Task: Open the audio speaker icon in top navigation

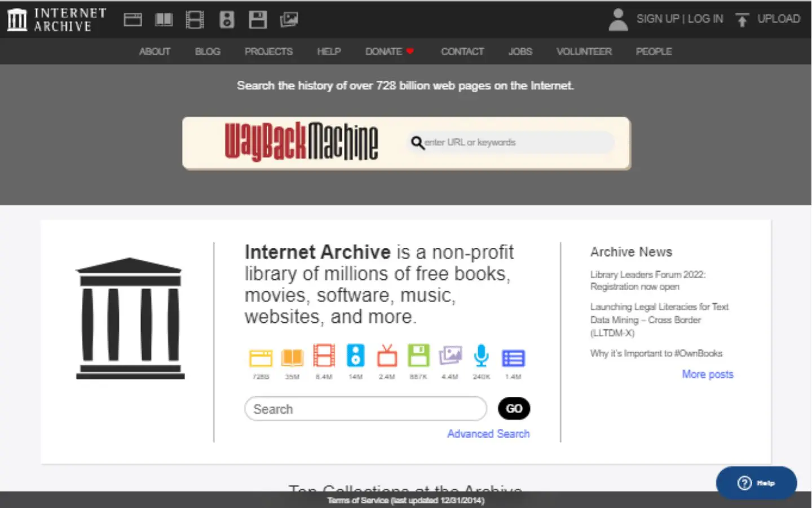Action: pos(227,20)
